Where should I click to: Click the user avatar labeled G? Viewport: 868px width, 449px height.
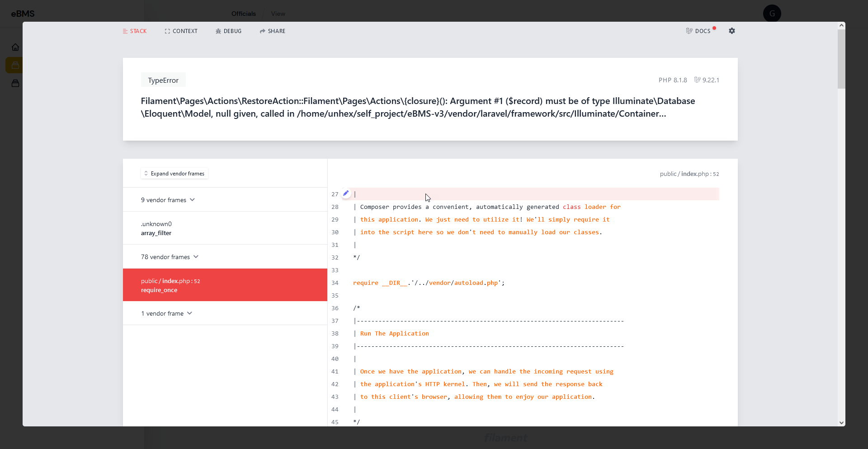772,14
